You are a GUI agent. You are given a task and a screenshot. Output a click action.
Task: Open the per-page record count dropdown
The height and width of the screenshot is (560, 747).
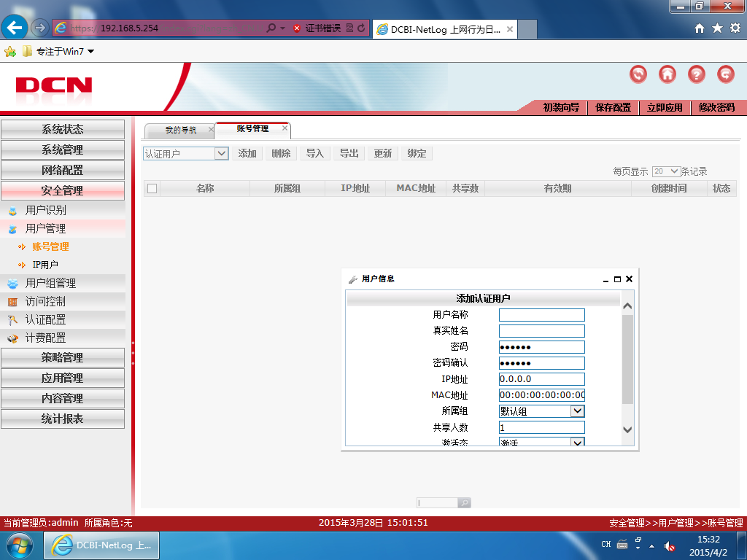pyautogui.click(x=674, y=171)
